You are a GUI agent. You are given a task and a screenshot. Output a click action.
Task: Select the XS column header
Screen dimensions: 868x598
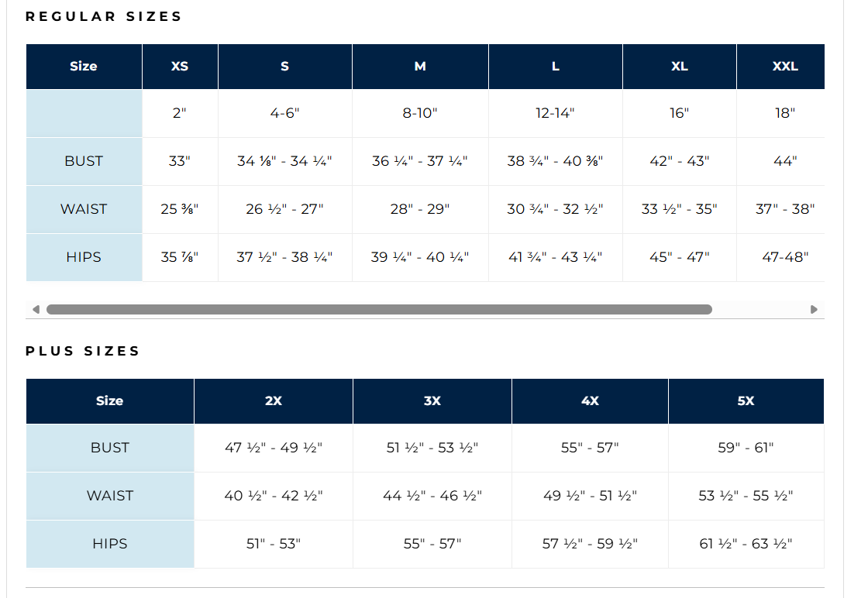(x=180, y=67)
